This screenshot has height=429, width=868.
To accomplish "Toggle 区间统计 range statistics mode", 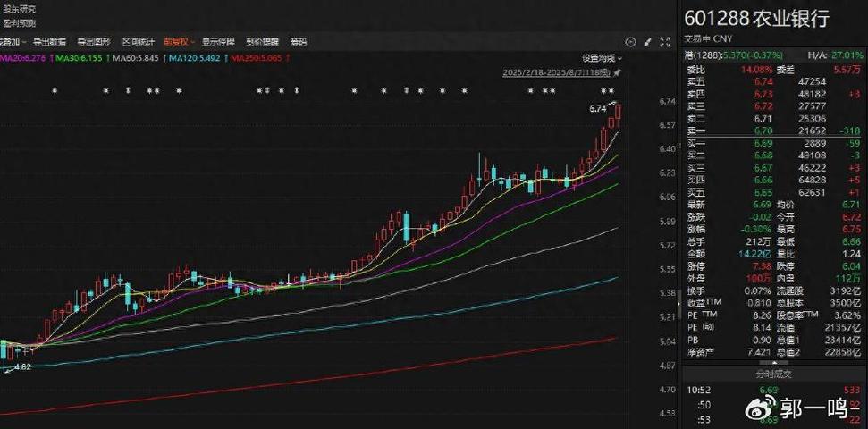I will pos(139,41).
